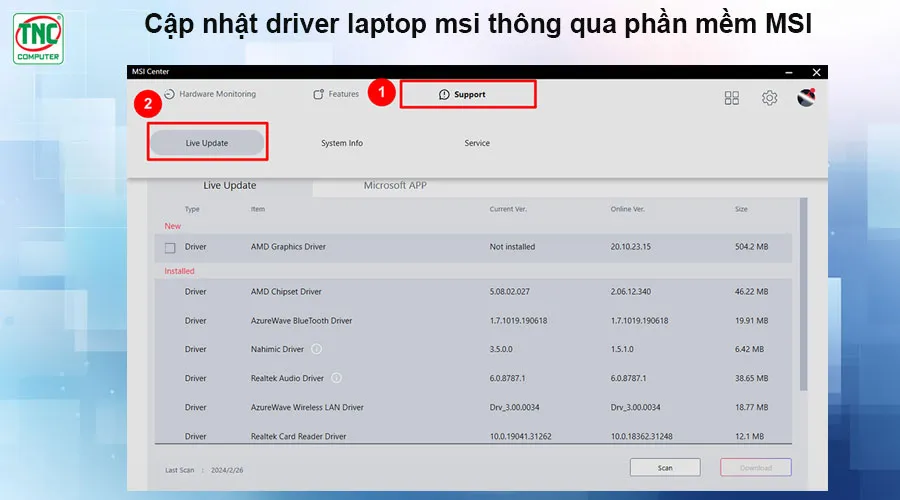
Task: Click online version 2.06.12.340
Action: (x=630, y=292)
